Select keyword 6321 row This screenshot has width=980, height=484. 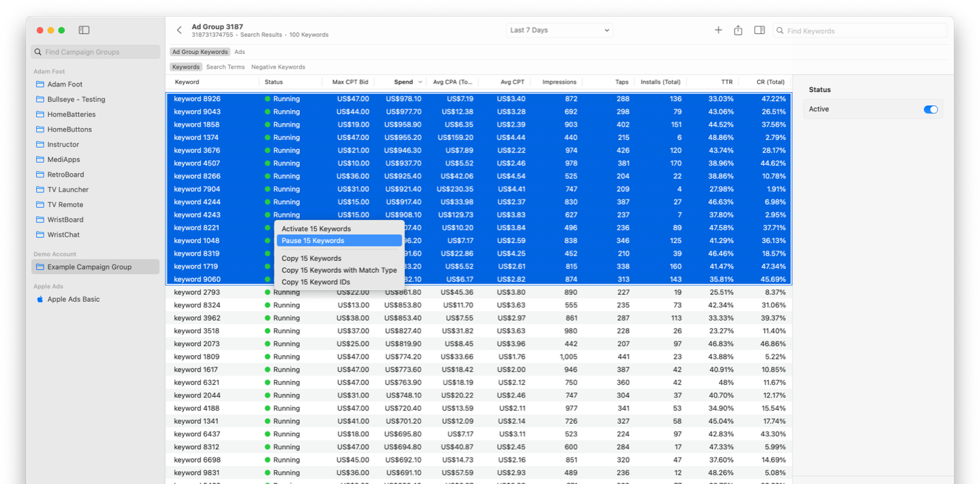479,383
